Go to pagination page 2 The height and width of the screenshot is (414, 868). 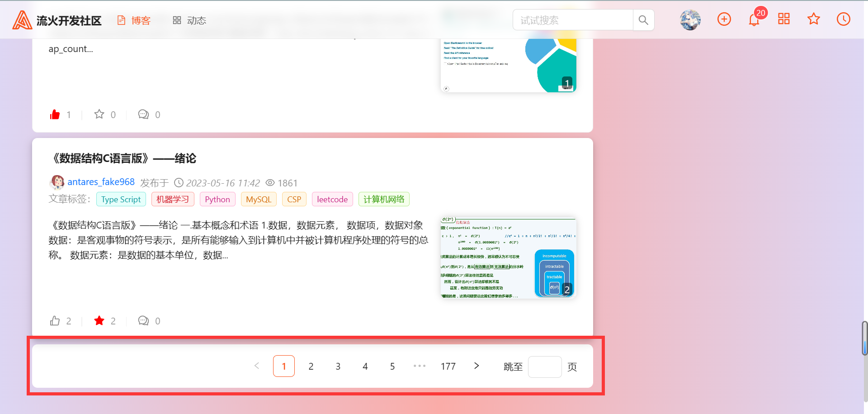[x=311, y=366]
